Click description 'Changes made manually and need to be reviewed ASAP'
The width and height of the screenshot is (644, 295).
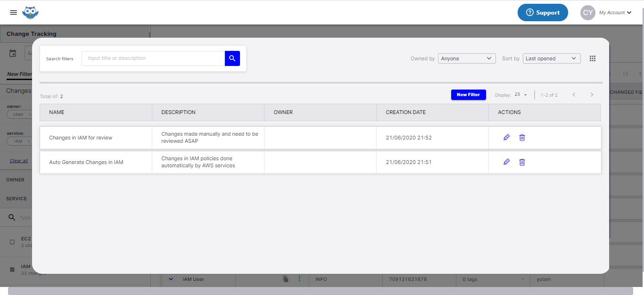coord(210,138)
